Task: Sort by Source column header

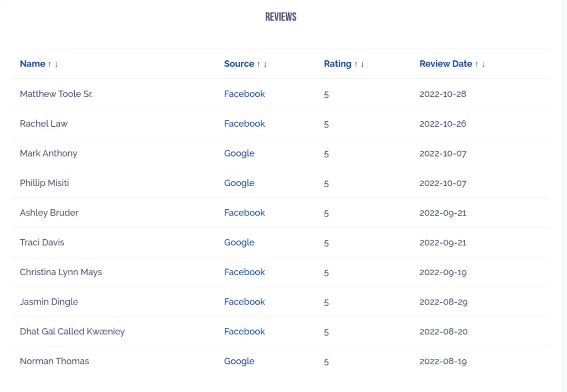Action: pos(245,64)
